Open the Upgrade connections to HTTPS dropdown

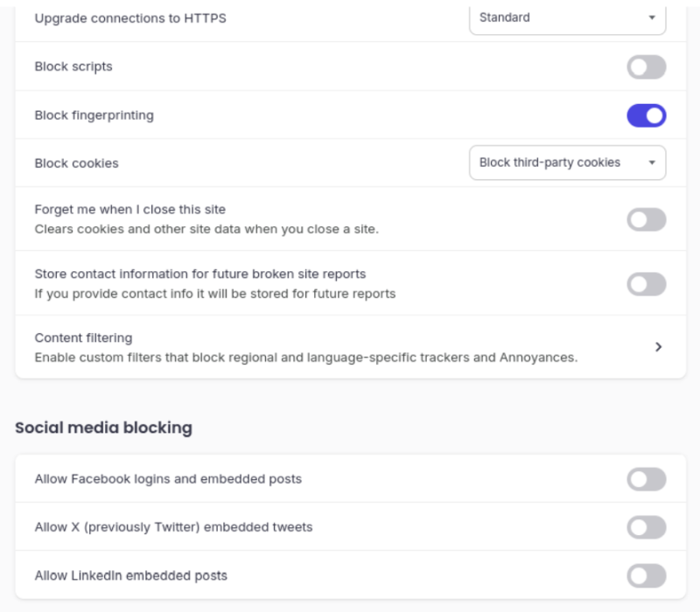567,17
